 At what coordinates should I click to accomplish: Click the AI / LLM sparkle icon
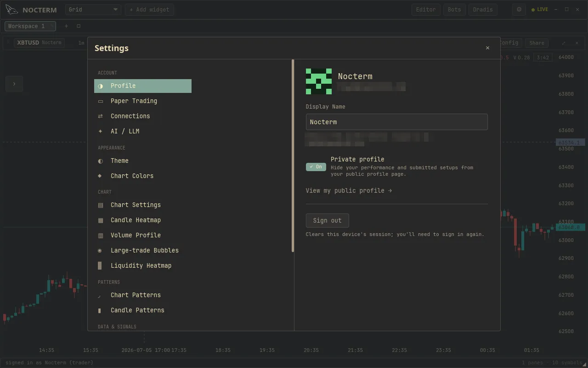point(100,132)
